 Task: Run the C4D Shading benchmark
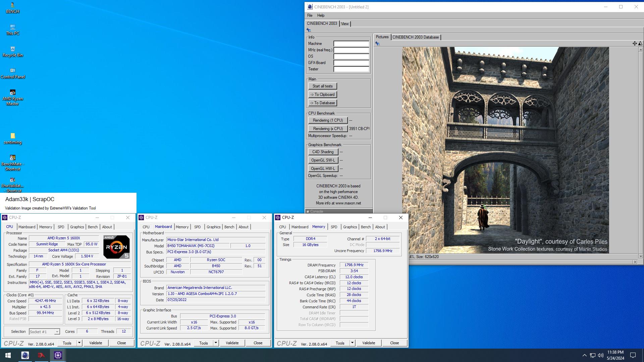(323, 152)
